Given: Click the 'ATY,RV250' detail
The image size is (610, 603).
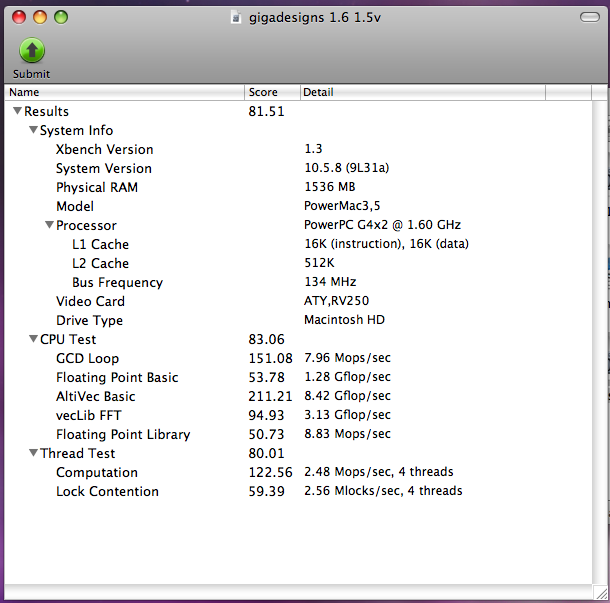Looking at the screenshot, I should point(337,300).
